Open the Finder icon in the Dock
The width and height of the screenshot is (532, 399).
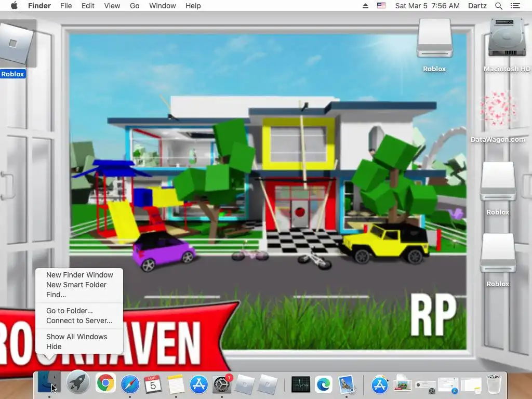click(49, 383)
